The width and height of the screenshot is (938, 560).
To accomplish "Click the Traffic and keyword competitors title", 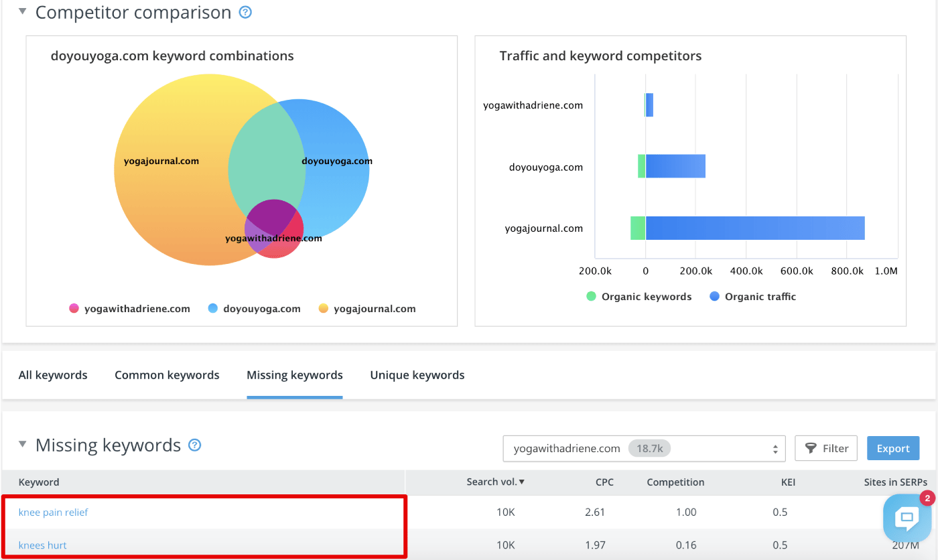I will (600, 56).
